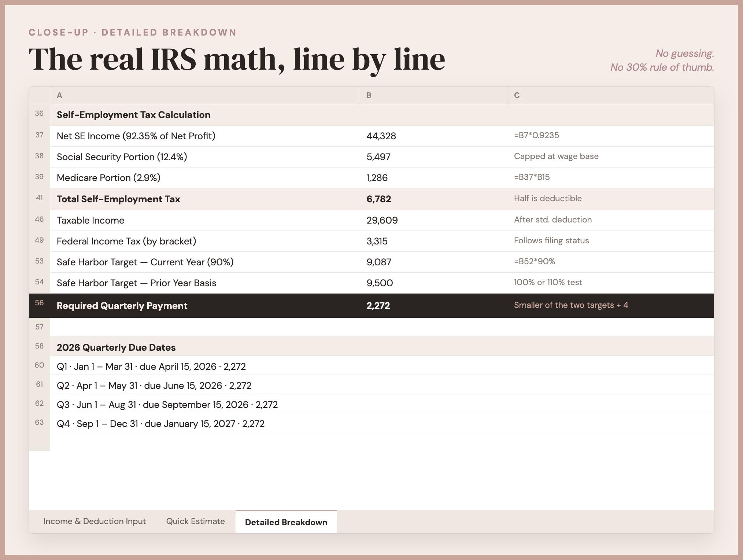Click the formula note =B37*B15
Viewport: 743px width, 560px height.
pos(532,177)
